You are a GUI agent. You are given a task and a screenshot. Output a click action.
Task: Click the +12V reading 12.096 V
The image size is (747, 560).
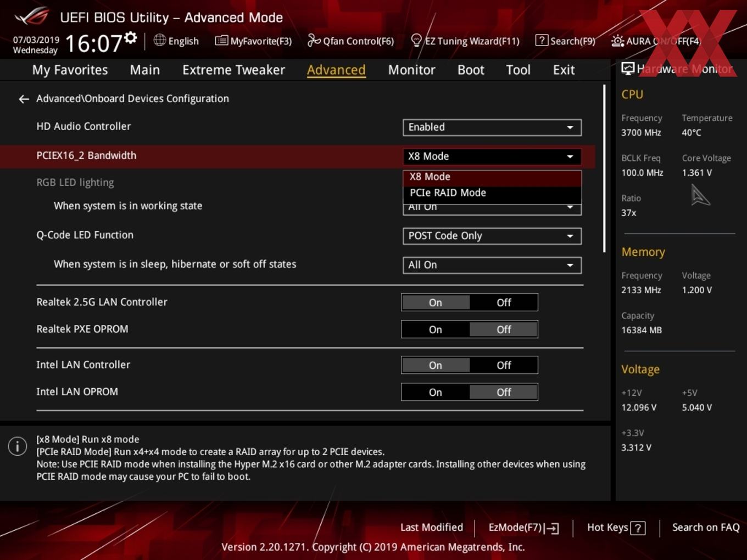pos(639,407)
